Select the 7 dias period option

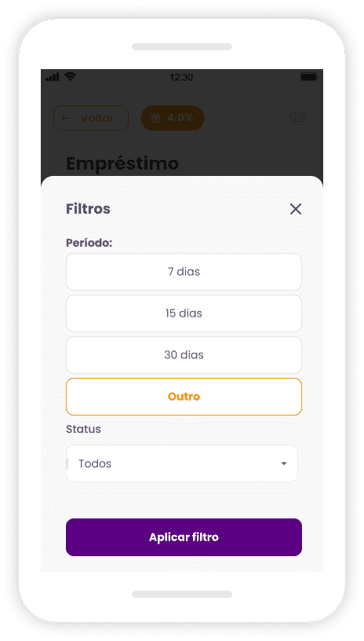[x=184, y=272]
